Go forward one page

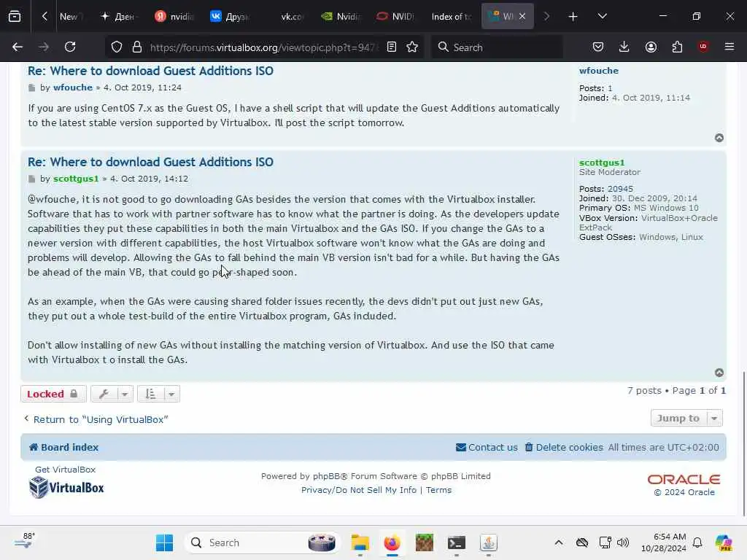click(x=44, y=47)
